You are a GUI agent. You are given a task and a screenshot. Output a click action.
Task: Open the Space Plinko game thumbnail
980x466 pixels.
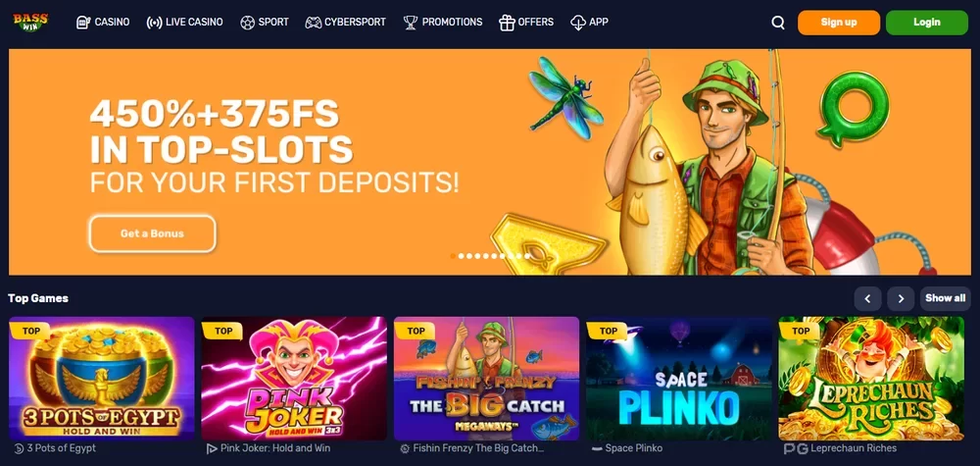679,379
